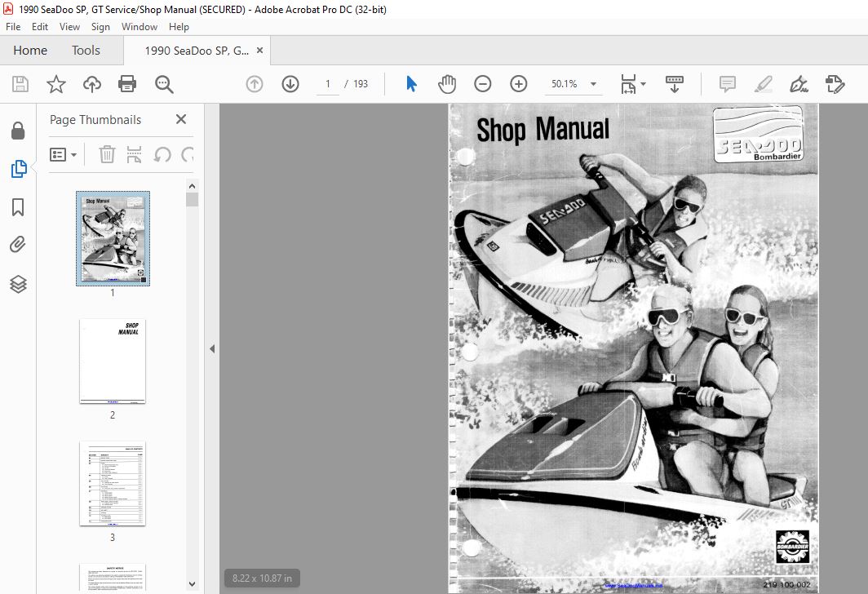Screen dimensions: 868x594
Task: Add a comment with the sticky note icon
Action: (728, 84)
